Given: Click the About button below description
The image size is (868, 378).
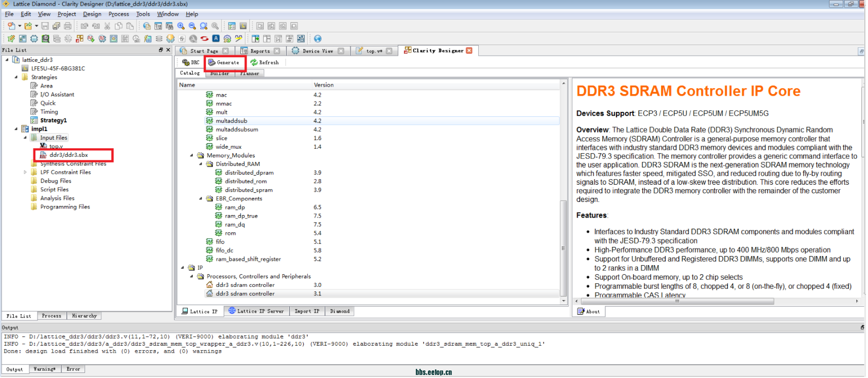Looking at the screenshot, I should pos(589,312).
